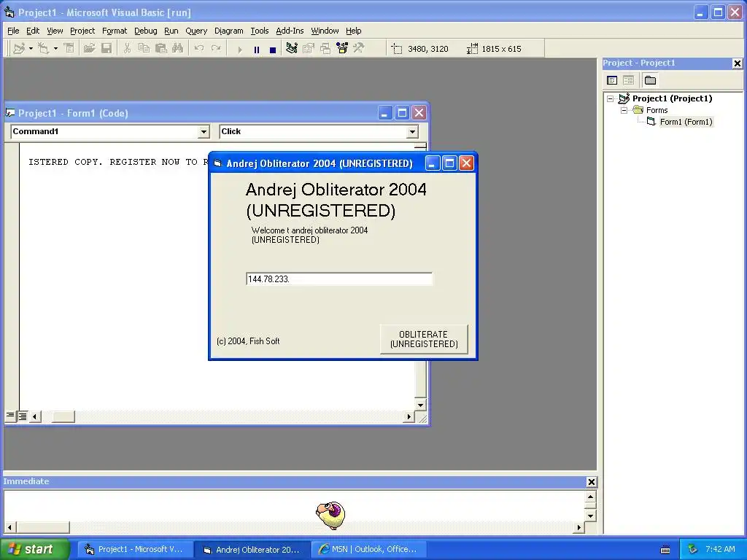Viewport: 747px width, 560px height.
Task: Open the Window menu
Action: pos(325,31)
